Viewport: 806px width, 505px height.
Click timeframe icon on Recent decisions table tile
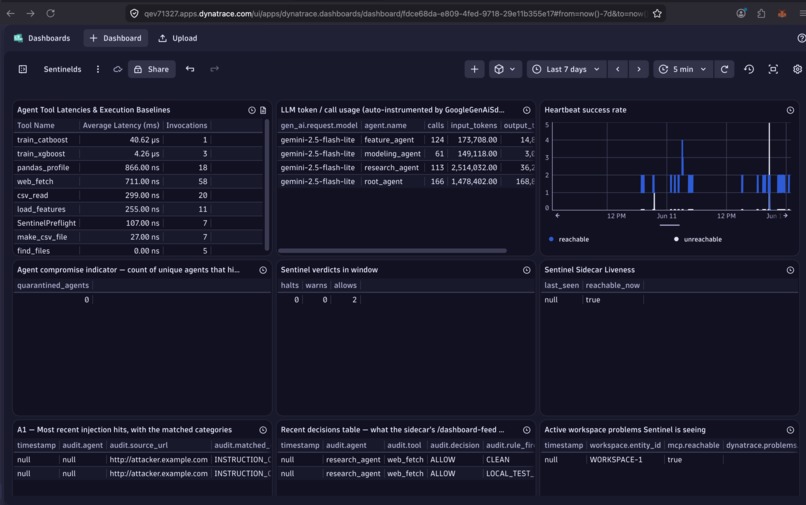pos(526,430)
